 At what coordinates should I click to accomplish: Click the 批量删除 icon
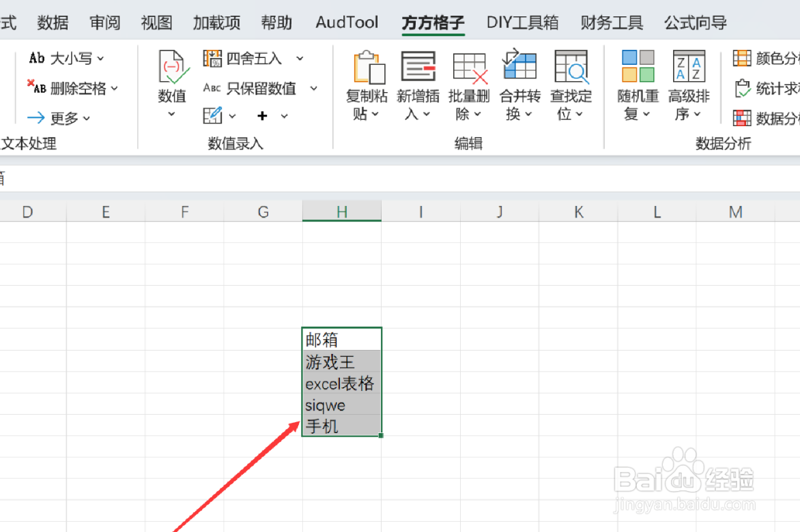(x=470, y=68)
